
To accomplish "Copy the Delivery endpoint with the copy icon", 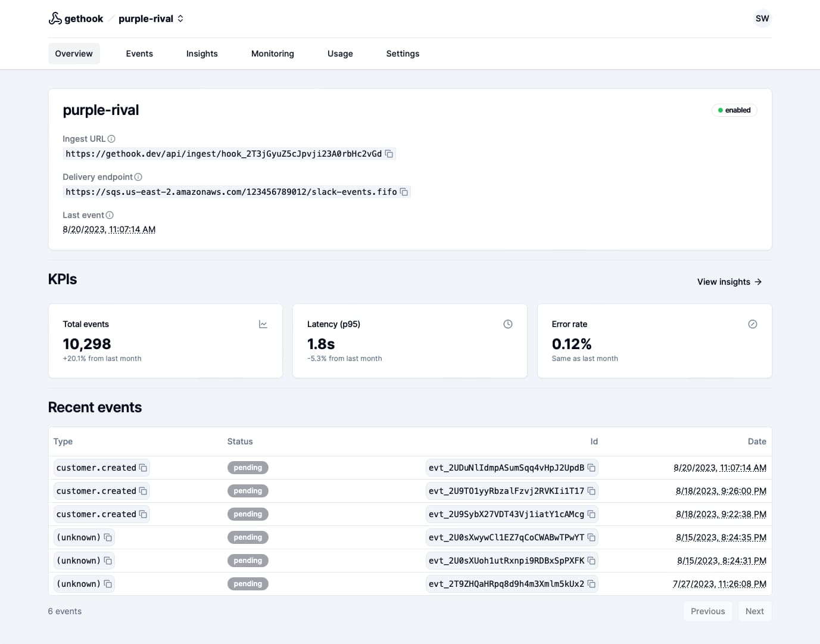I will [x=404, y=192].
